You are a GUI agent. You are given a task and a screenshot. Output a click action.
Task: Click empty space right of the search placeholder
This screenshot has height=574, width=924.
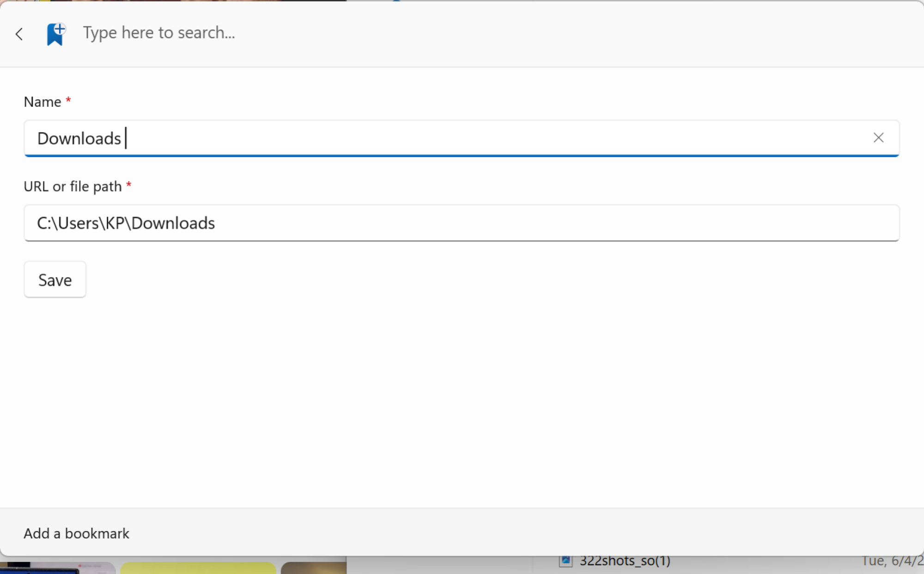tap(577, 33)
